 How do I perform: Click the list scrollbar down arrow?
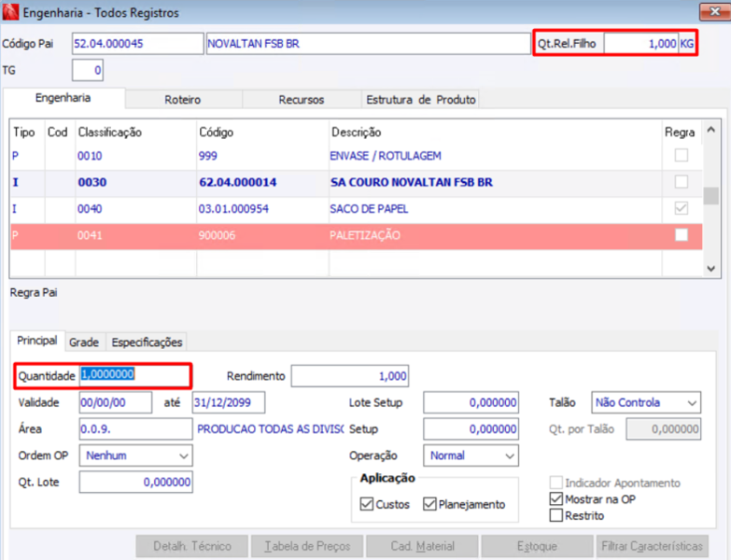[x=711, y=269]
